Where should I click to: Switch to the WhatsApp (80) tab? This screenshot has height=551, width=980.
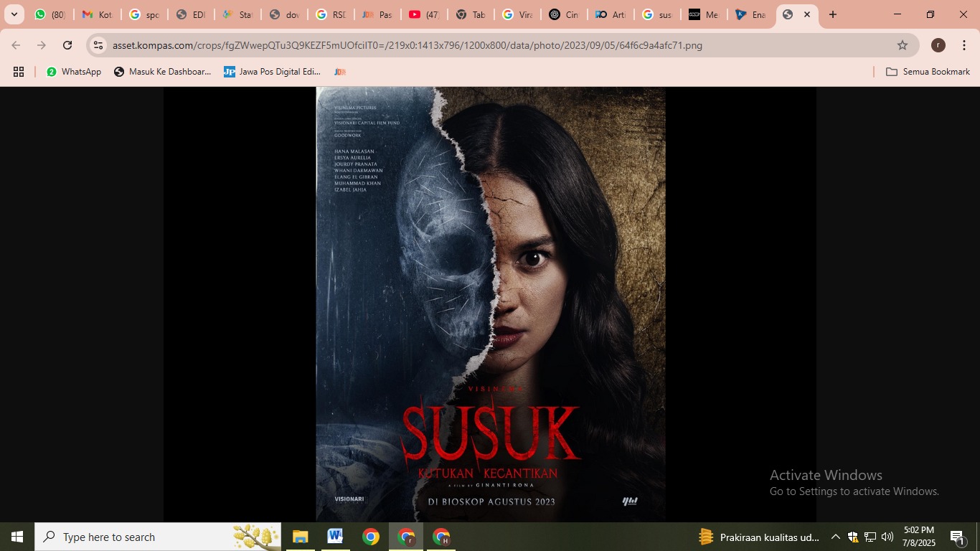pos(50,14)
